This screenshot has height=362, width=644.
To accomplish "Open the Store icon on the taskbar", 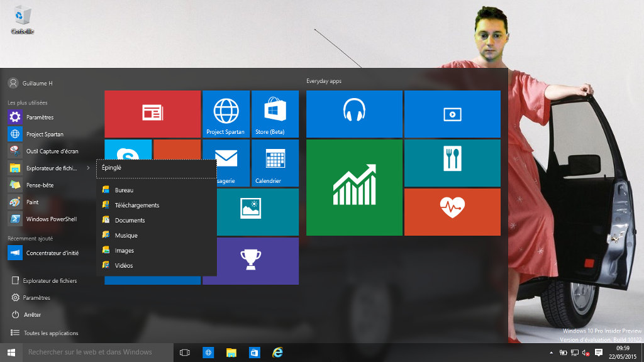I will (x=254, y=353).
